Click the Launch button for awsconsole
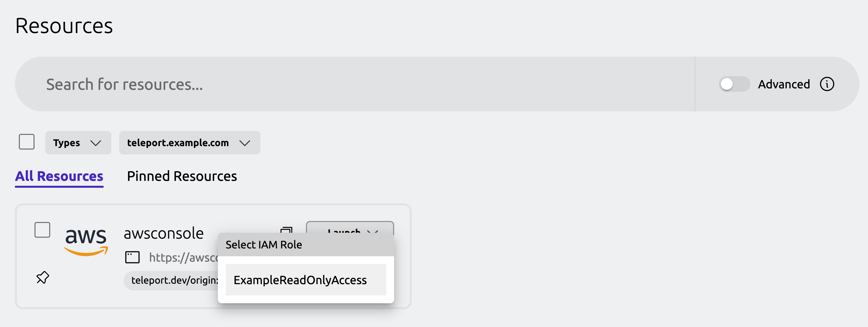 coord(343,232)
